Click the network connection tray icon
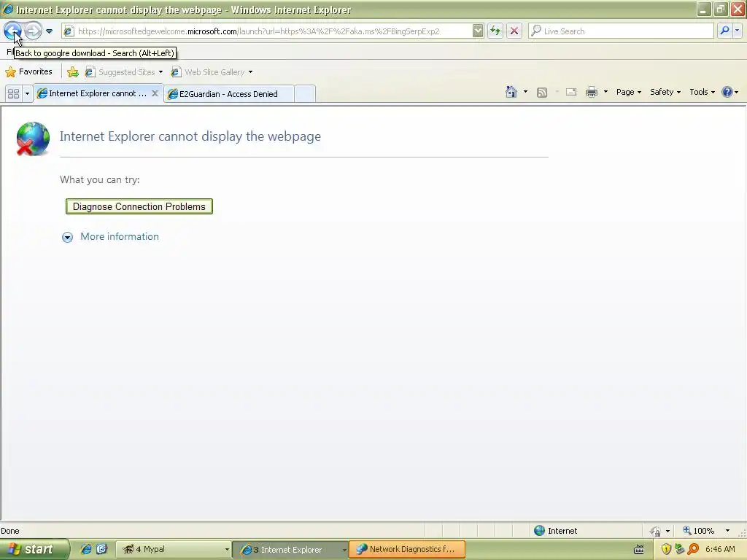The height and width of the screenshot is (560, 747). (x=679, y=549)
